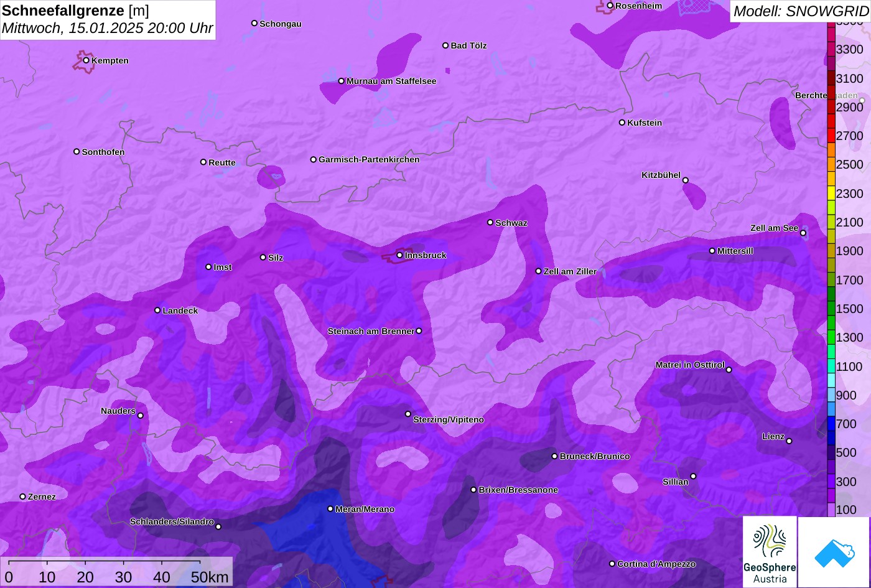Click the Zernez label
The image size is (871, 588).
tap(42, 497)
